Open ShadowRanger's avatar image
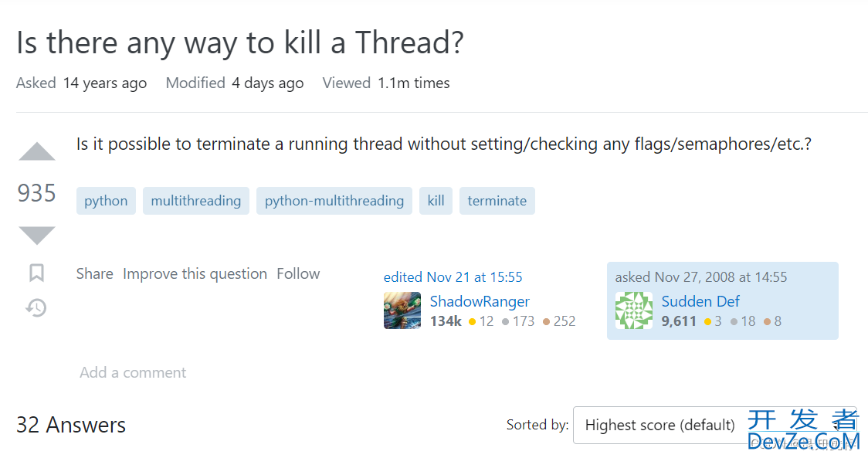Viewport: 868px width, 458px height. tap(402, 310)
